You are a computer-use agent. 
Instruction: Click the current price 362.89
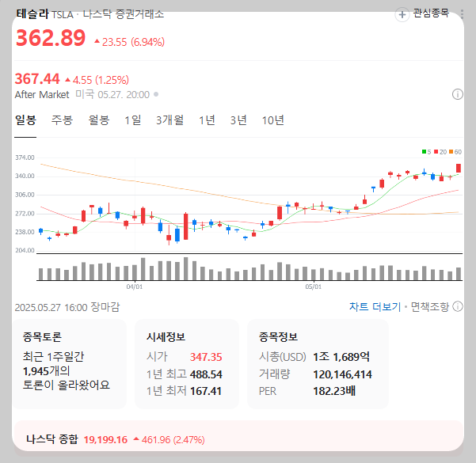51,38
